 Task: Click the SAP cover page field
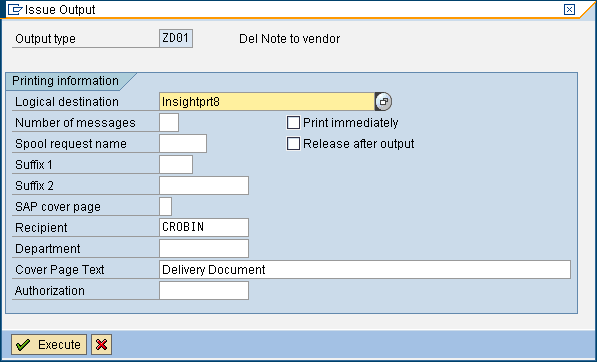[165, 206]
